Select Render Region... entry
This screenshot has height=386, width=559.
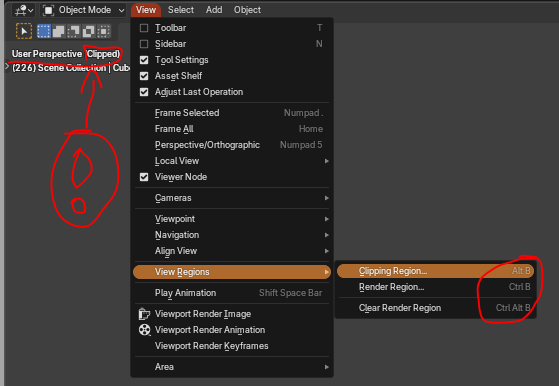point(435,287)
